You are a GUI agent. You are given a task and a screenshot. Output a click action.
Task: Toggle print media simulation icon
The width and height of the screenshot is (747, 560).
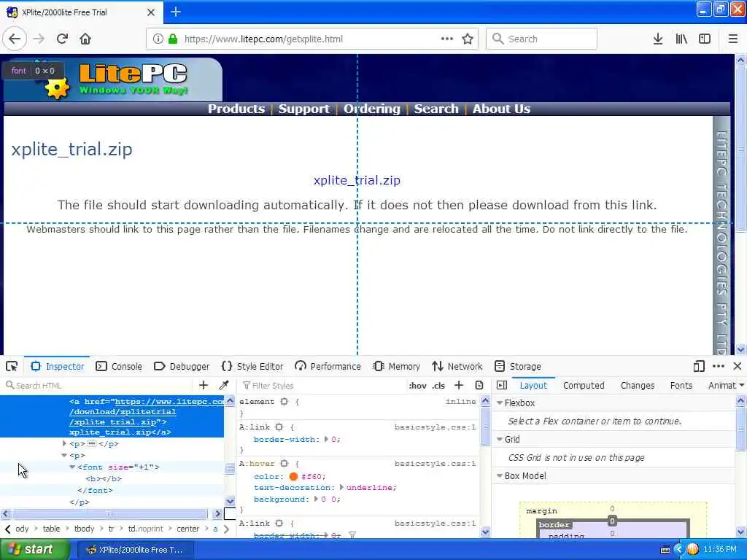click(x=479, y=385)
